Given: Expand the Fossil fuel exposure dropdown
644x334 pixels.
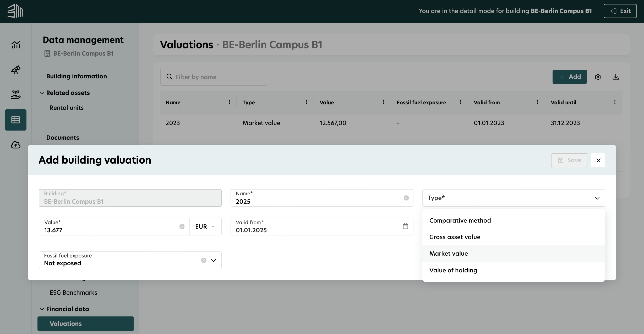Looking at the screenshot, I should tap(214, 260).
